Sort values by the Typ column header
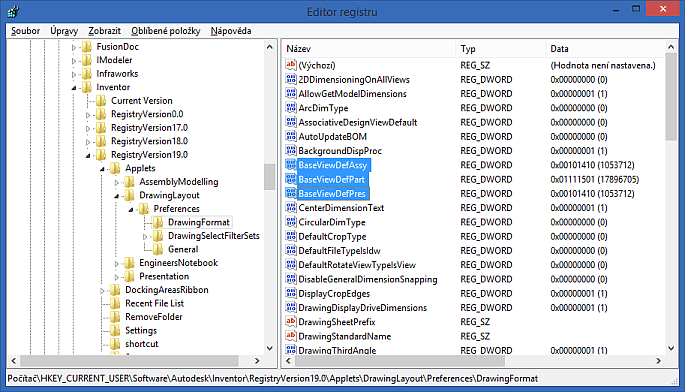685x392 pixels. (501, 49)
